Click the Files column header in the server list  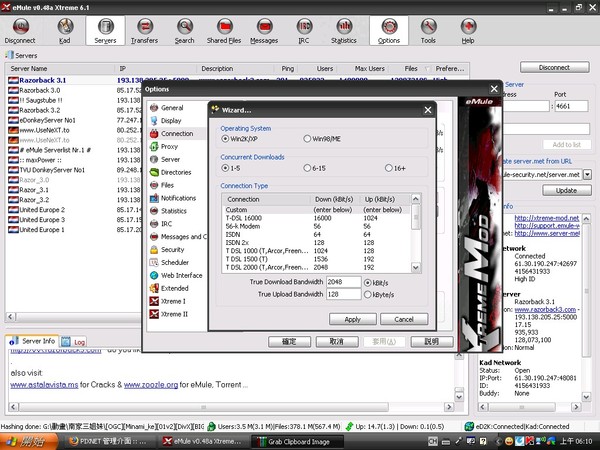[411, 68]
